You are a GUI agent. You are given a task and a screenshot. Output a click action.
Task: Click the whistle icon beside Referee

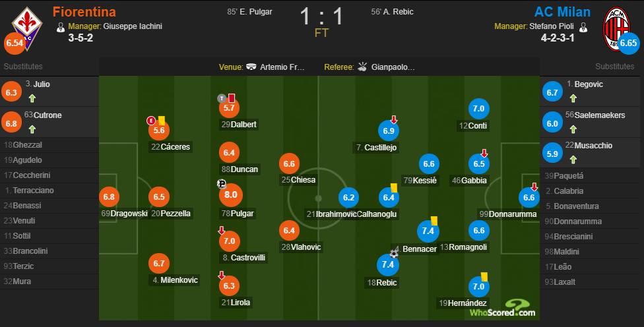(362, 67)
